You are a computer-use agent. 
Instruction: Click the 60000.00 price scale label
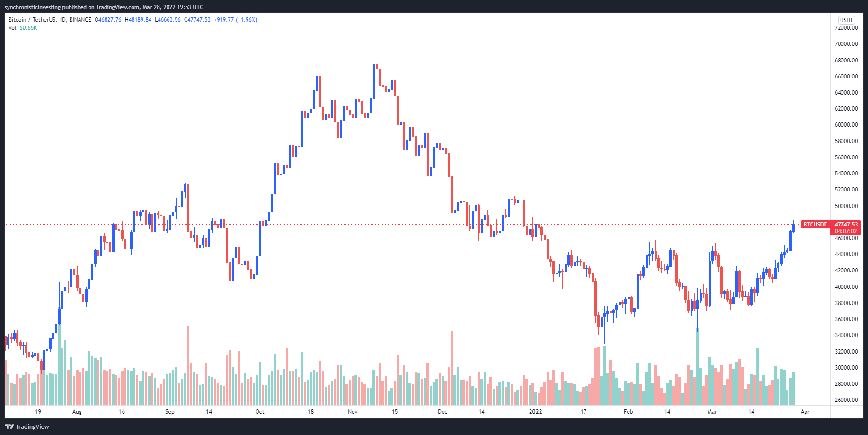(846, 125)
